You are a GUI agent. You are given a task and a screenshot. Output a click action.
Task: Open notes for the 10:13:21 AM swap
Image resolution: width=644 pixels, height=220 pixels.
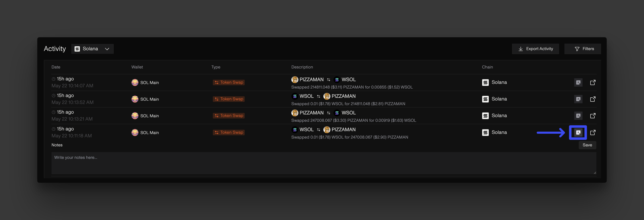(x=578, y=116)
